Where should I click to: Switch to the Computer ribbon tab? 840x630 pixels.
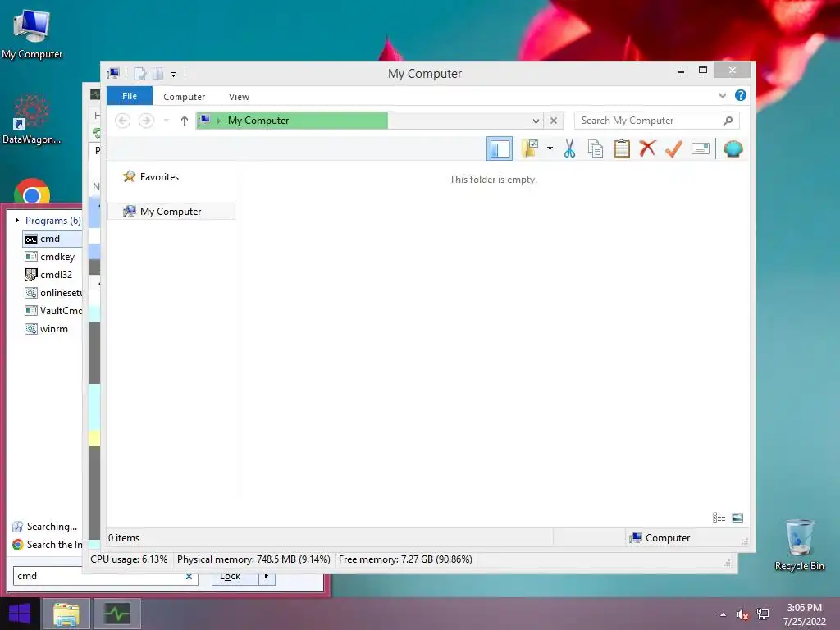click(x=185, y=97)
